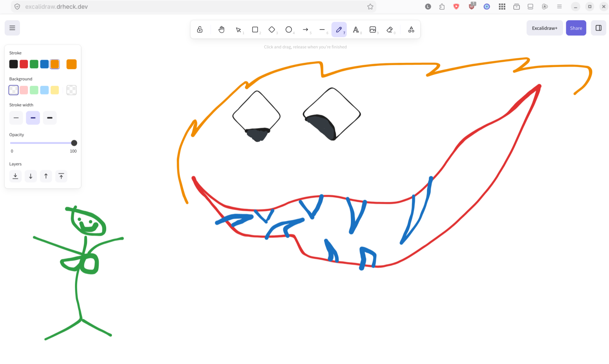Open the browser extensions puzzle icon
The width and height of the screenshot is (609, 364).
coord(442,7)
